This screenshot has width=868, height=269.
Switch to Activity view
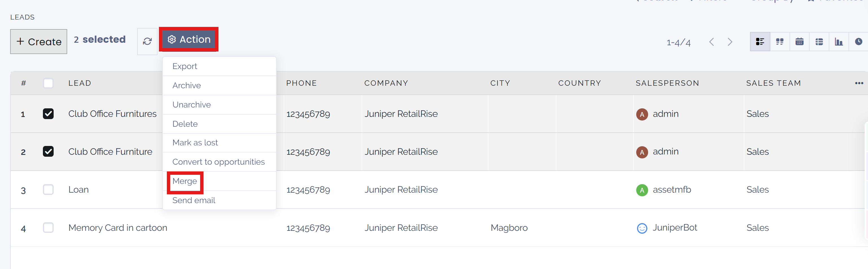[859, 41]
